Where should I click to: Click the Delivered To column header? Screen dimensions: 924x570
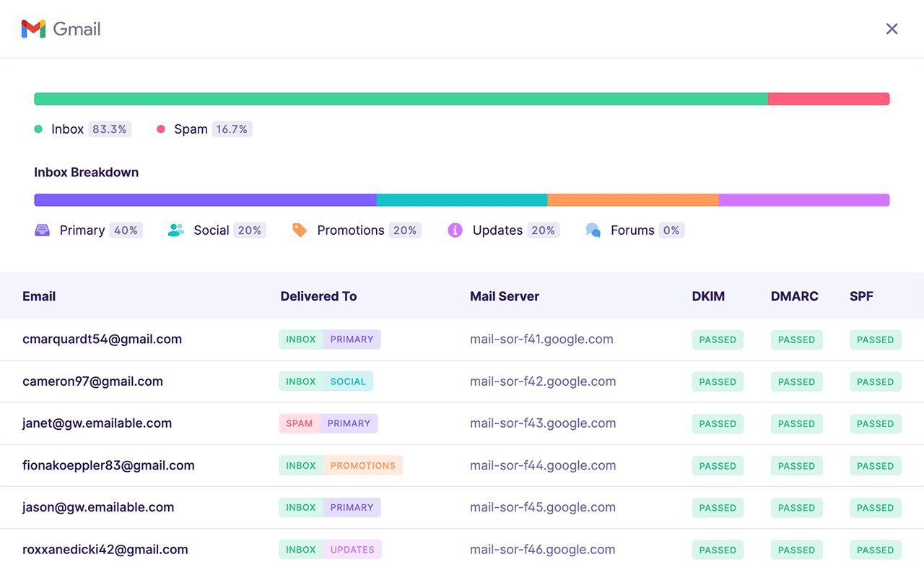[x=318, y=296]
